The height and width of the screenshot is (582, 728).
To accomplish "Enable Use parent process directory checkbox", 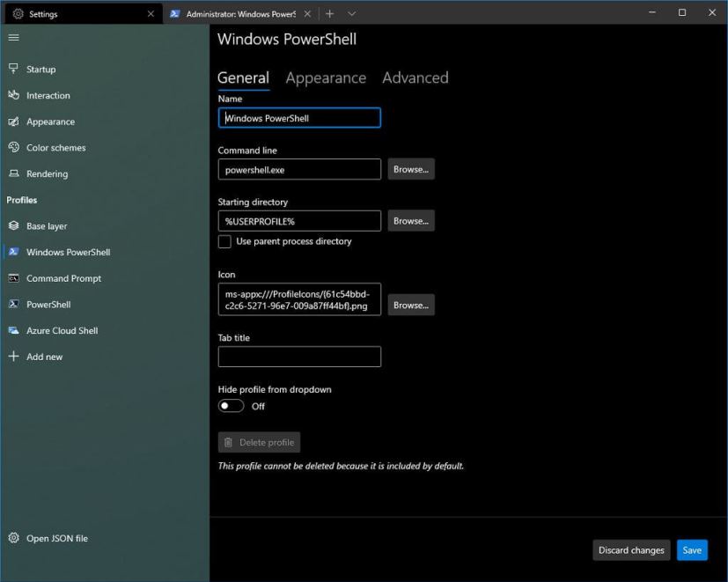I will [x=224, y=241].
